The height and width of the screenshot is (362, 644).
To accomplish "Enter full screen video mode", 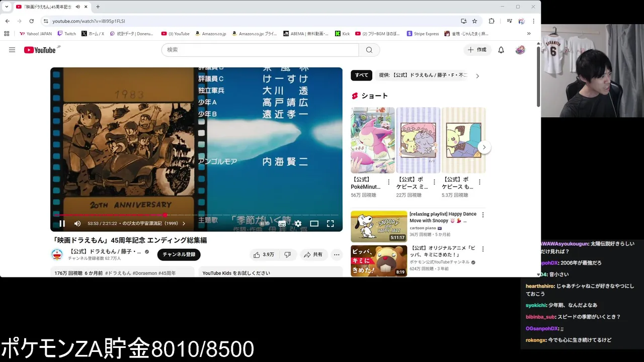I will point(331,224).
